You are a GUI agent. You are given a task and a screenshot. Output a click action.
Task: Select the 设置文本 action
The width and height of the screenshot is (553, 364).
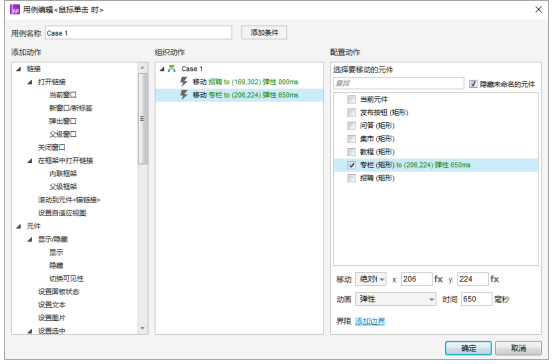51,305
